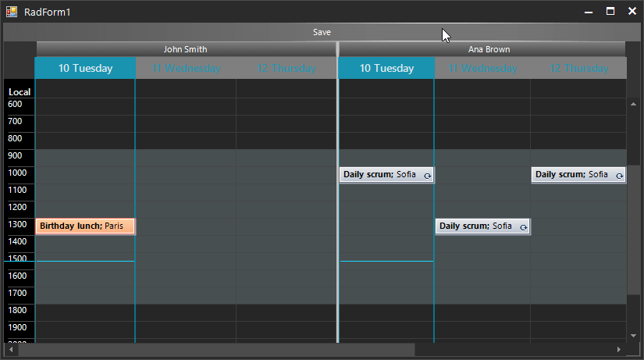
Task: Click the 1900 time ruler label
Action: click(17, 327)
